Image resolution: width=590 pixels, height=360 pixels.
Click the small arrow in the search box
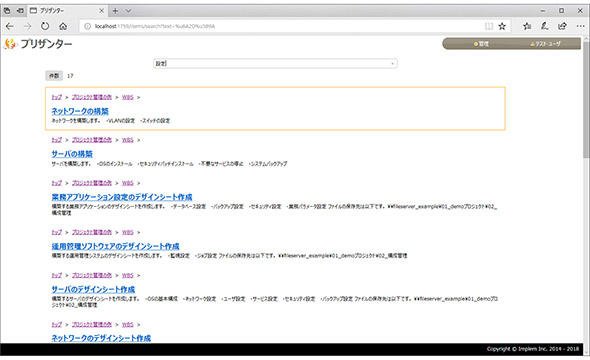coord(393,64)
